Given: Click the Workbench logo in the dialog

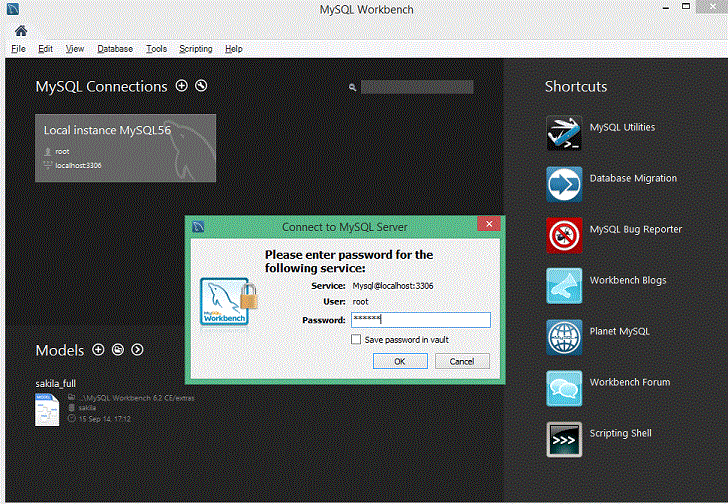Looking at the screenshot, I should click(228, 301).
